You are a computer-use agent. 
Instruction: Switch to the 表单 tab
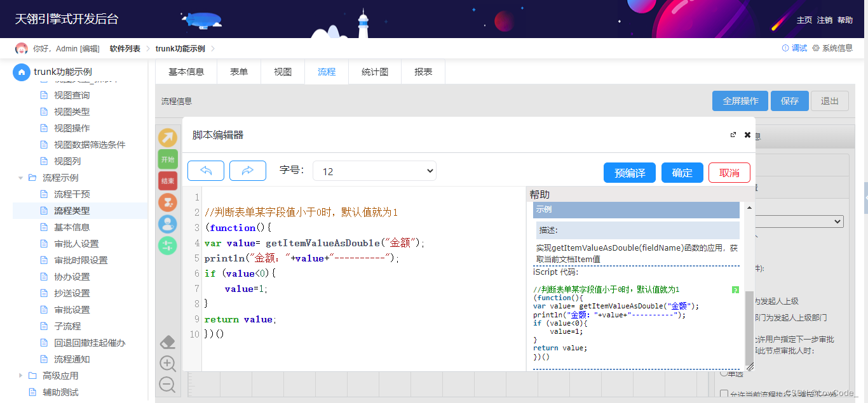239,72
